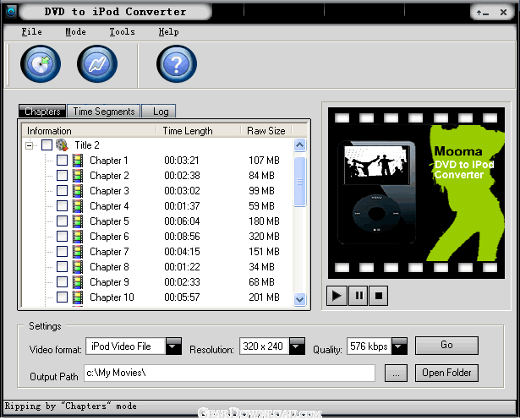
Task: Click the chapter list scroll down arrow
Action: tap(300, 299)
